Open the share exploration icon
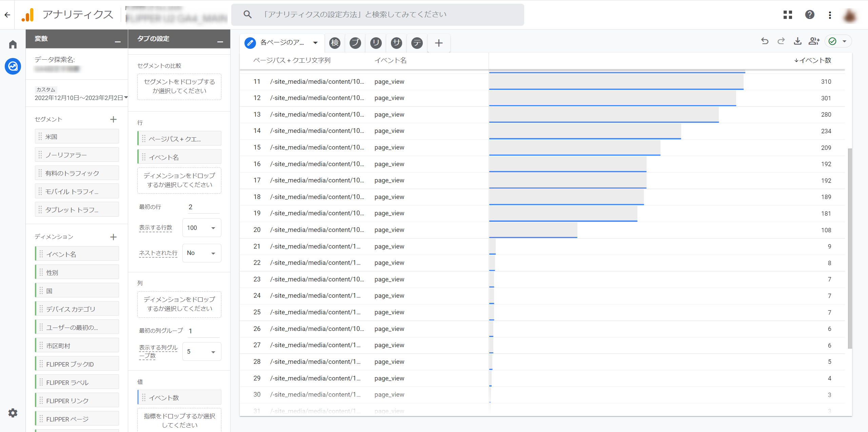This screenshot has width=868, height=432. 814,41
